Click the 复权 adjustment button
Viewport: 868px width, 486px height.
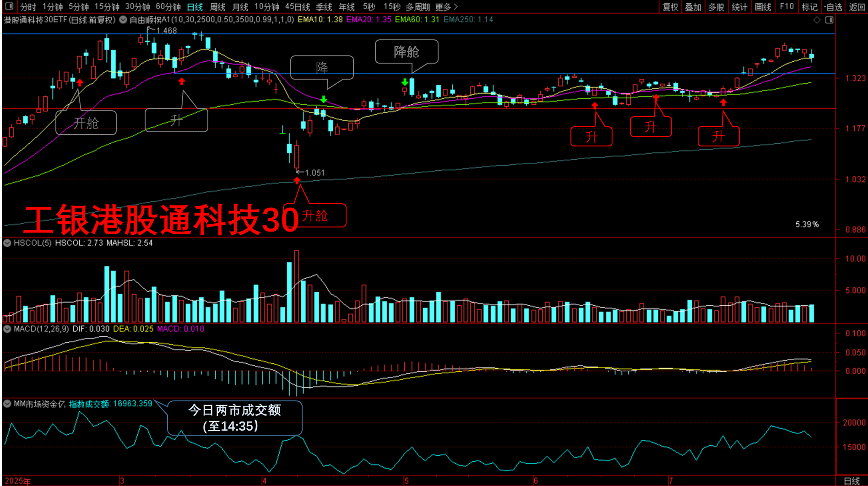click(x=670, y=7)
